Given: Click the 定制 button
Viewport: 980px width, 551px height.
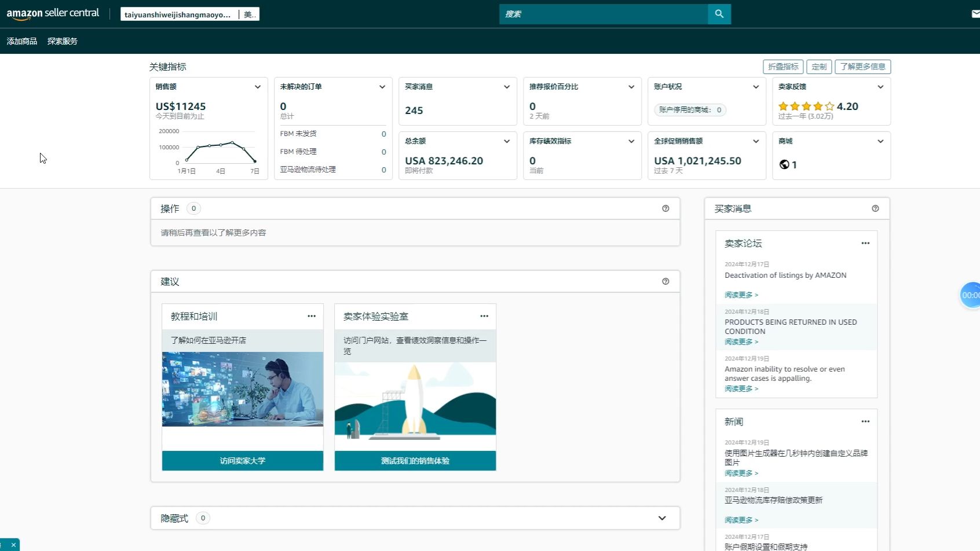Looking at the screenshot, I should pyautogui.click(x=819, y=67).
